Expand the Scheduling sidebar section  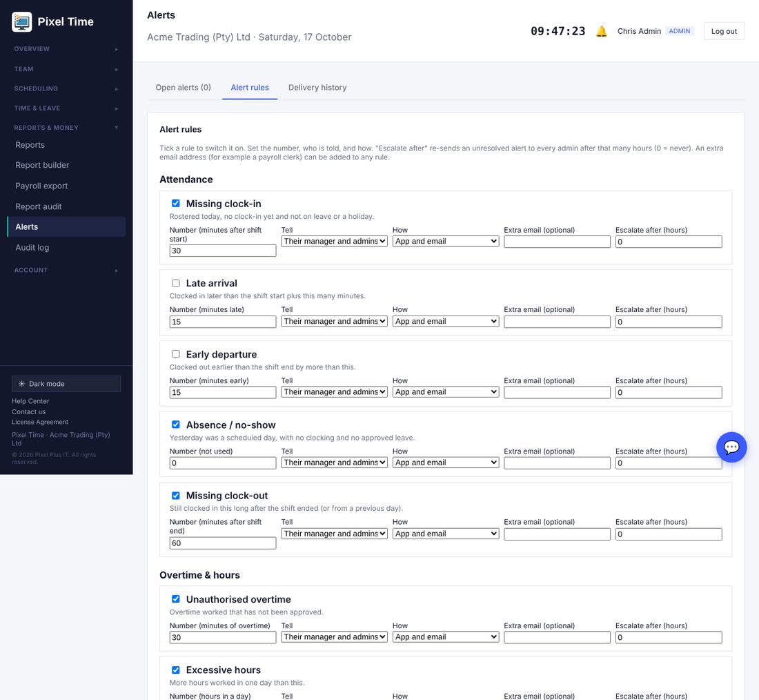[66, 88]
